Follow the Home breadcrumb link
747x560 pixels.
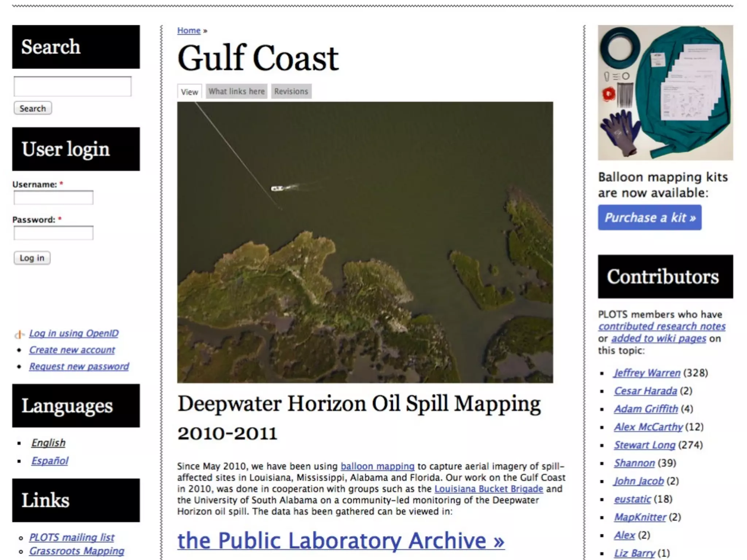(189, 31)
